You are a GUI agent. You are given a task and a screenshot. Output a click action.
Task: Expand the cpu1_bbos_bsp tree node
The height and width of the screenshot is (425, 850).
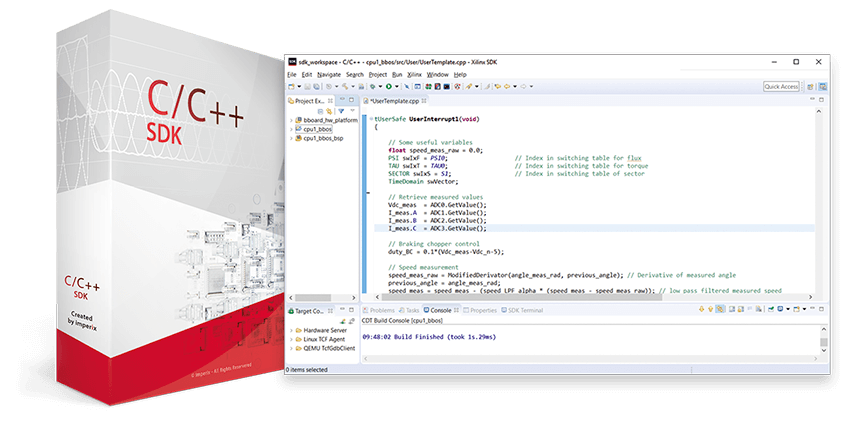(291, 138)
